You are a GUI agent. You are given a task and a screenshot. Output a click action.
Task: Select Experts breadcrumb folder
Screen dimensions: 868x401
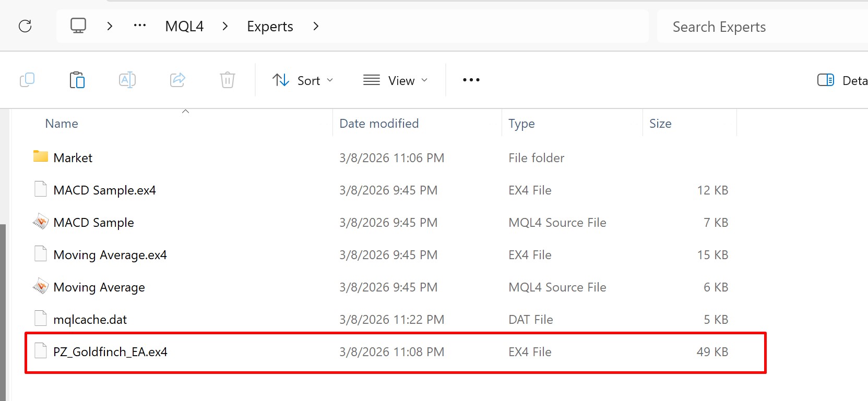270,27
